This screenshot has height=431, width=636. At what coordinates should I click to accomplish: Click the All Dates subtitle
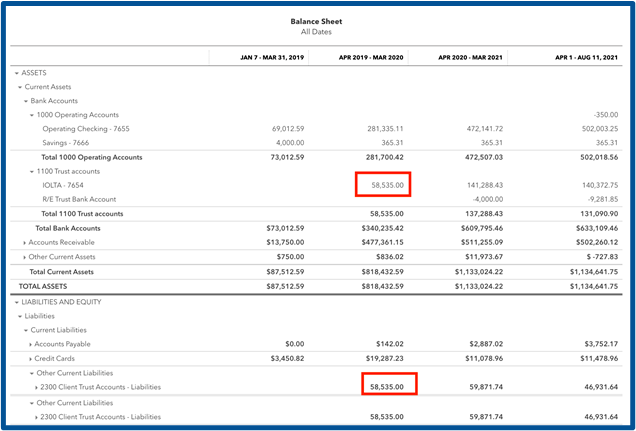316,32
